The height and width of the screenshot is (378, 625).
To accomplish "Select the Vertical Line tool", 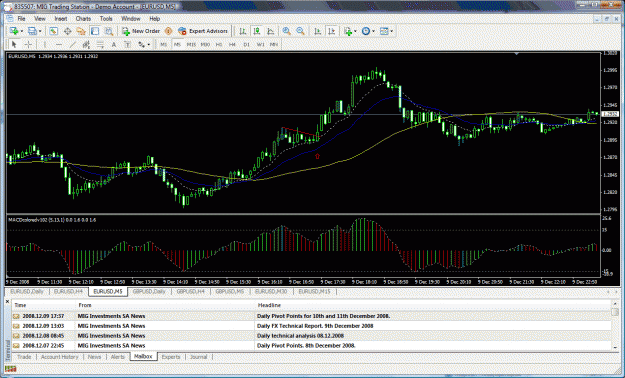I will tap(45, 45).
